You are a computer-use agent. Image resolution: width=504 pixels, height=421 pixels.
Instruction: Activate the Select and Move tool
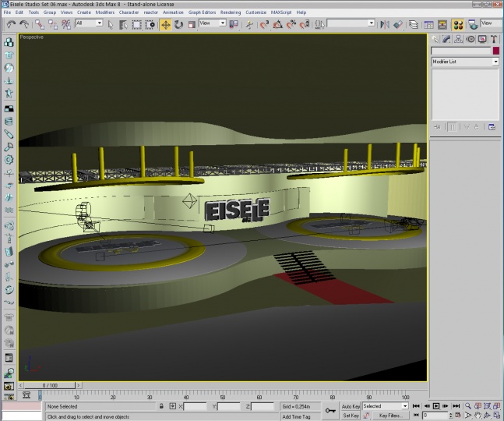click(x=166, y=24)
